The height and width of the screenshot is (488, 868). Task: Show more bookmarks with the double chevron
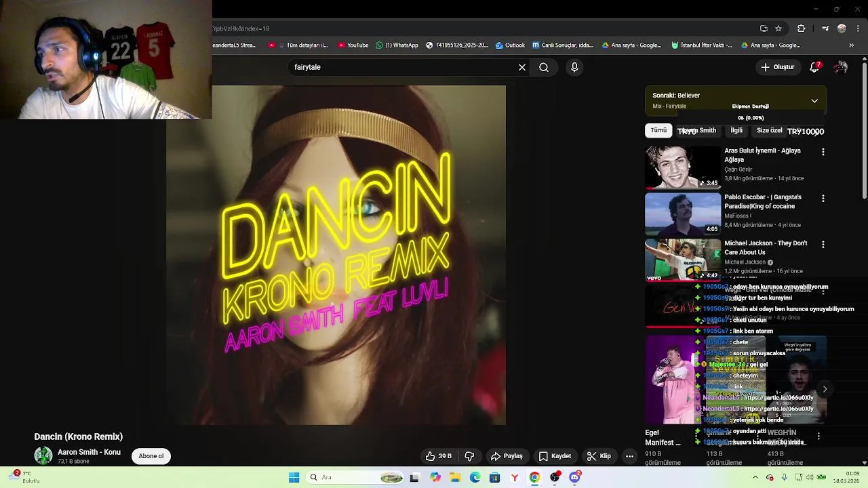click(x=852, y=45)
